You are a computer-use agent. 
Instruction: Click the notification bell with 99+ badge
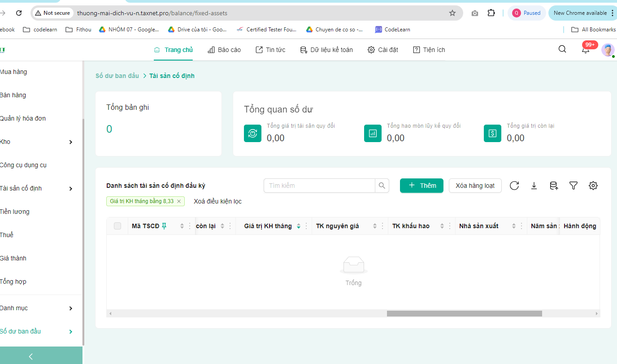[586, 49]
